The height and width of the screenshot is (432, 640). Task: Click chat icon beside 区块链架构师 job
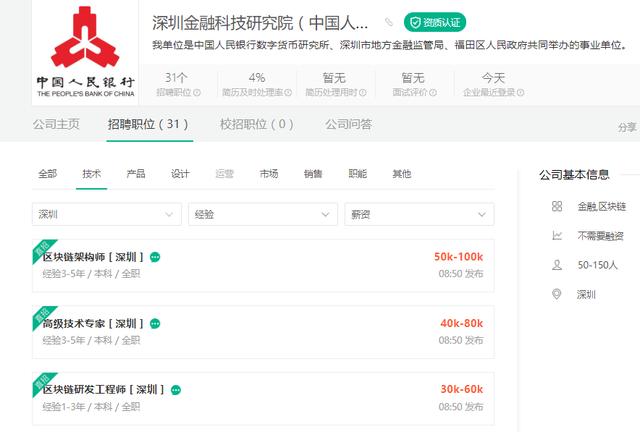click(155, 257)
